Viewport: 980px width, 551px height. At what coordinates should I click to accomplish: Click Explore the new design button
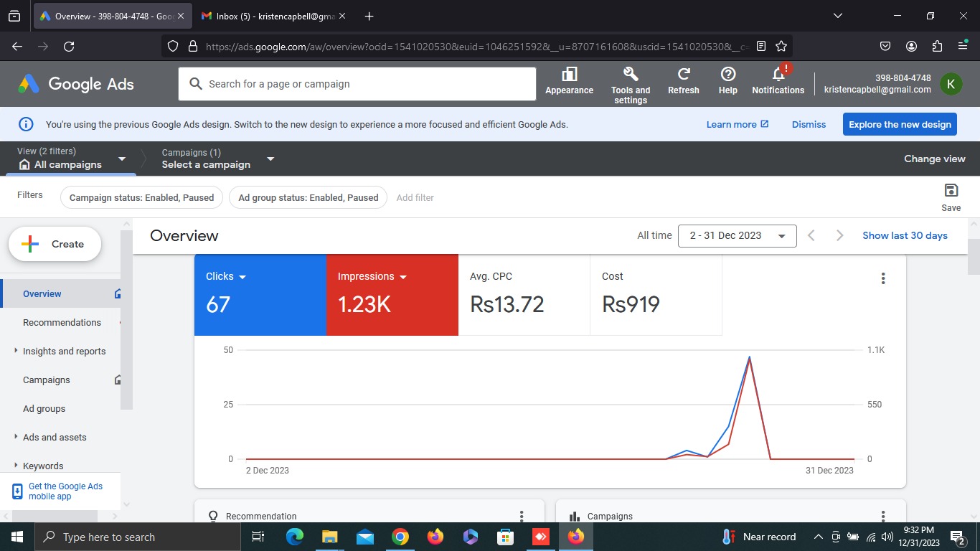click(x=900, y=124)
